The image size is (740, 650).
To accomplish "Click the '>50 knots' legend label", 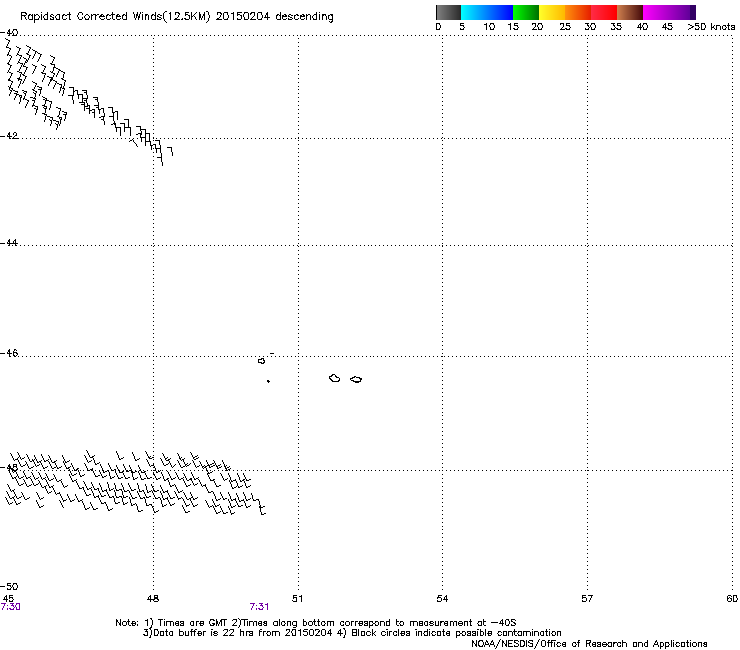I will pos(711,27).
